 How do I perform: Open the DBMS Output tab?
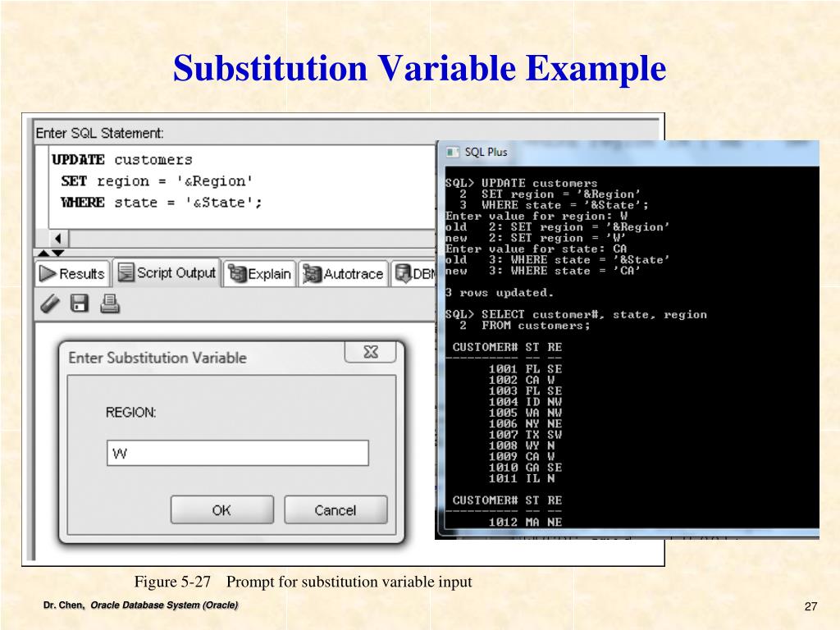tap(414, 274)
